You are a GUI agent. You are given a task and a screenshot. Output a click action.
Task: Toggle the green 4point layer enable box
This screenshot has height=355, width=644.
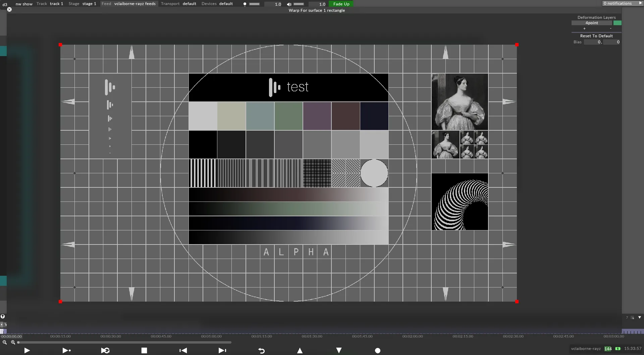coord(617,23)
